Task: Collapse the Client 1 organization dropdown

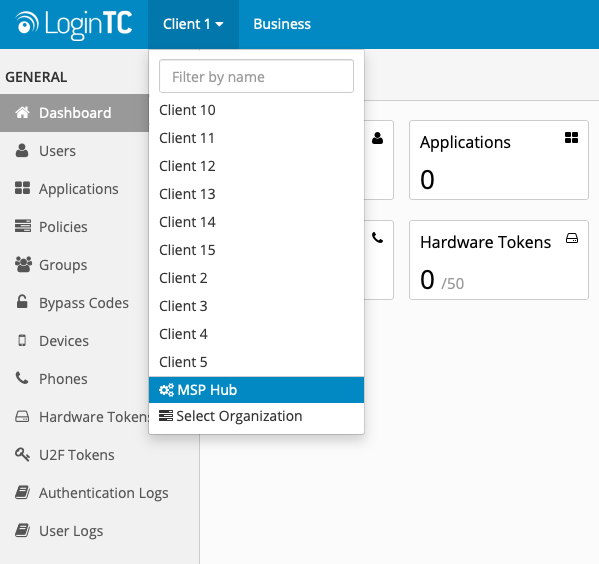Action: click(193, 24)
